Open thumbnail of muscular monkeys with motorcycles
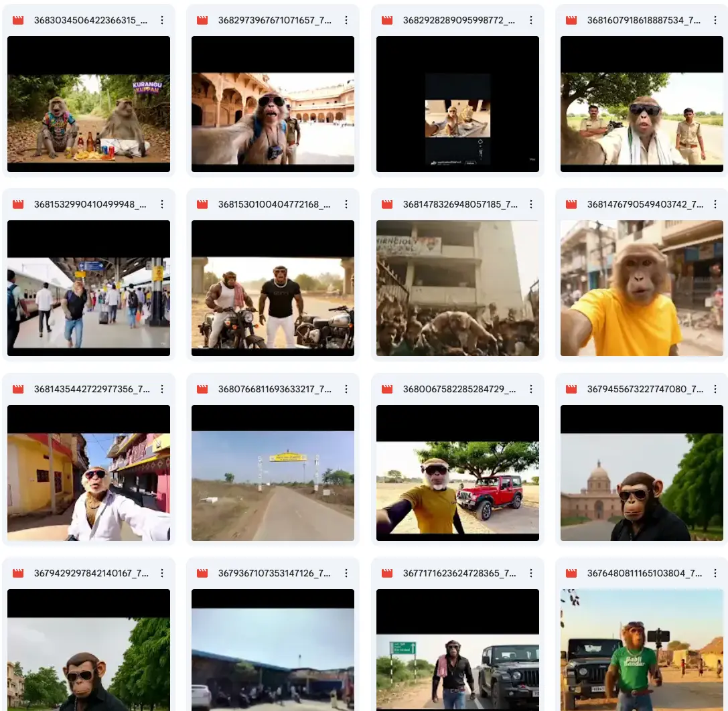 (273, 288)
